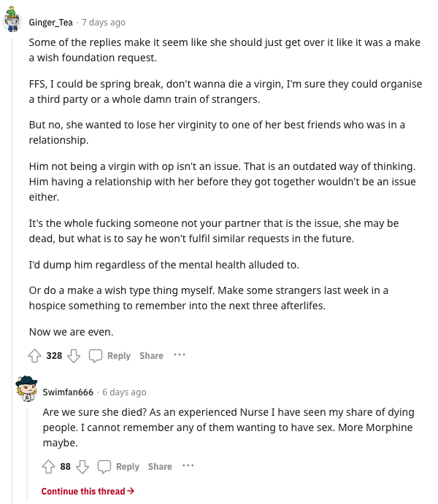Click comment bubble icon under Ginger_Tea's post

96,356
